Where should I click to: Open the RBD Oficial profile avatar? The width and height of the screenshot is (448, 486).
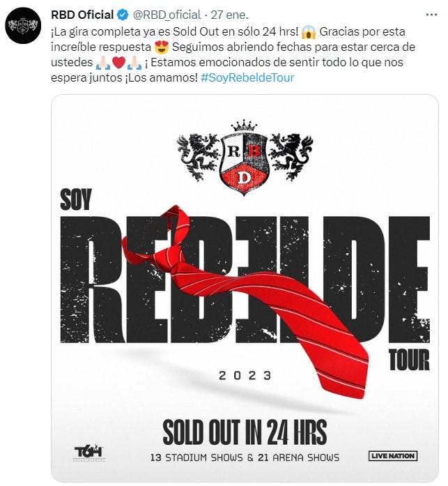(23, 25)
